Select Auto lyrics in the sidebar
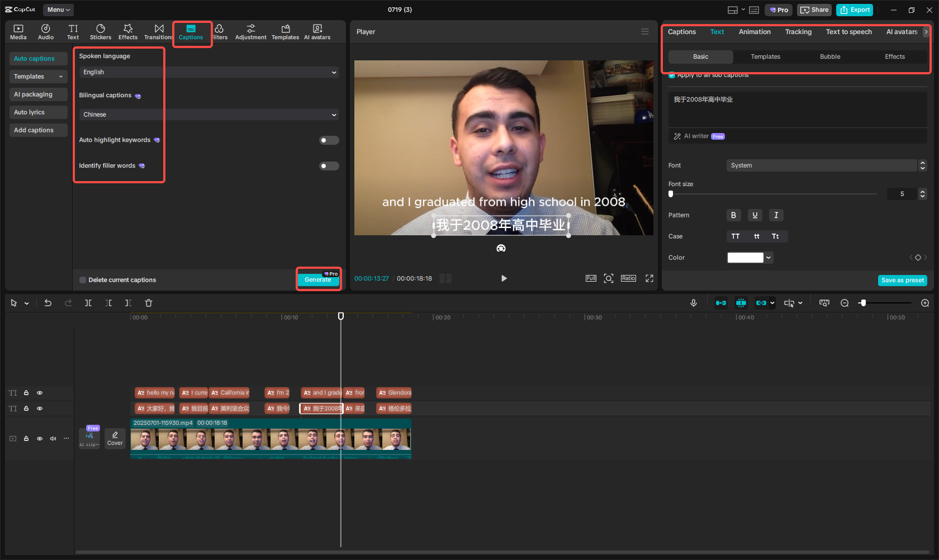The image size is (939, 560). coord(39,112)
